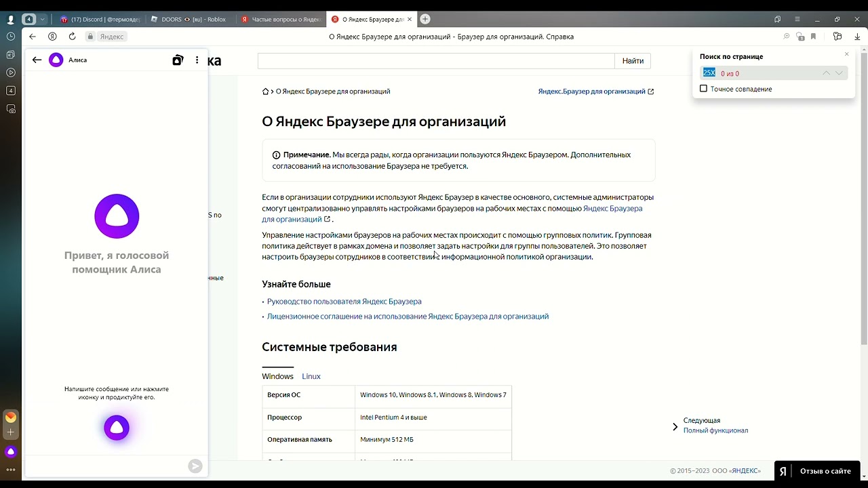Image resolution: width=868 pixels, height=488 pixels.
Task: Open the downloads arrow icon
Action: click(857, 37)
